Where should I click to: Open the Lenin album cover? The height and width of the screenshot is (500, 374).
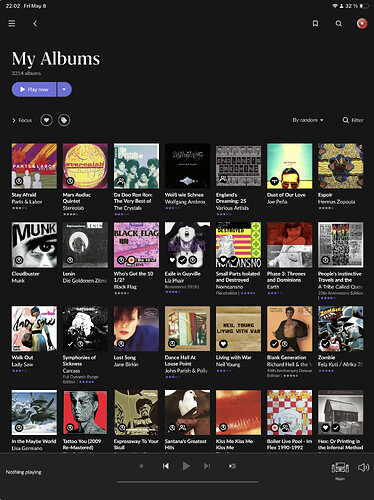coord(85,245)
